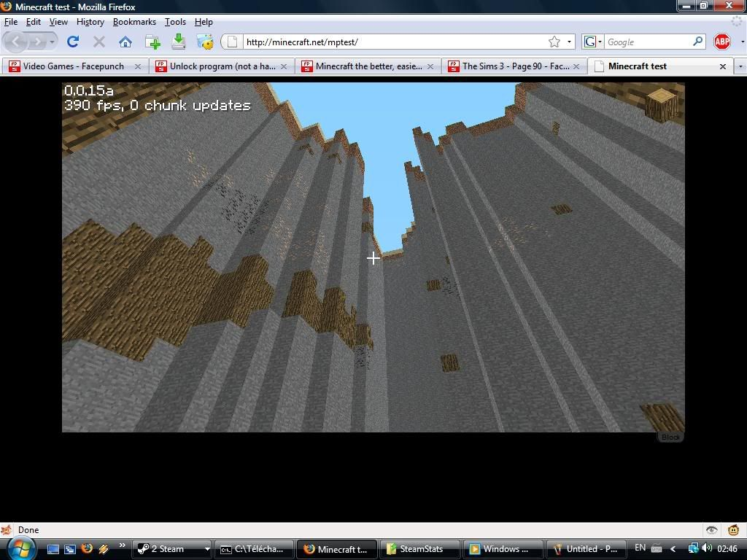
Task: Open the 2 Steam taskbar group
Action: tap(171, 549)
